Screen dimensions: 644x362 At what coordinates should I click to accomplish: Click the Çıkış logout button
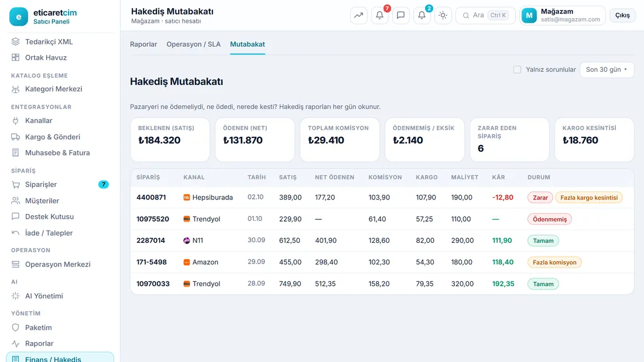[622, 15]
